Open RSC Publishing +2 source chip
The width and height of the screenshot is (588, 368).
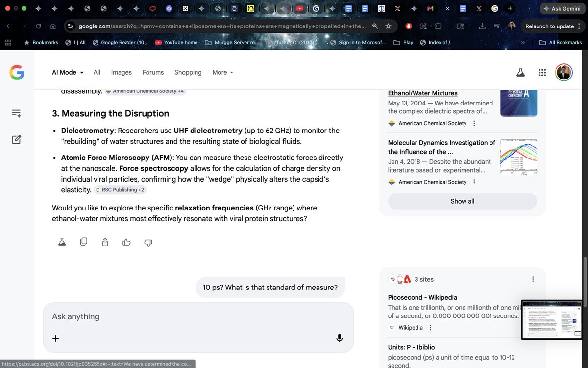tap(120, 190)
